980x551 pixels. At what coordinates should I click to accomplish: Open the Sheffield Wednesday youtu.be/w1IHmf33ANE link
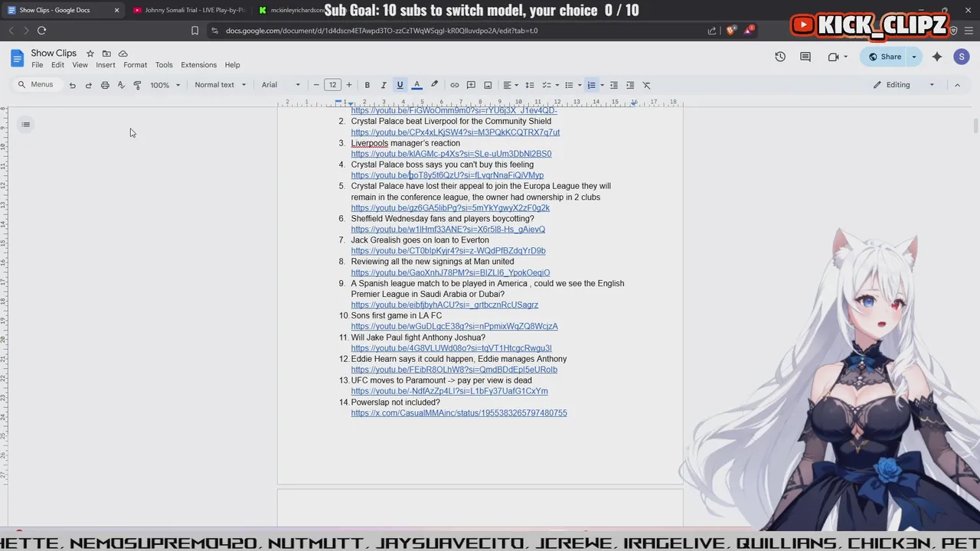[x=448, y=230]
